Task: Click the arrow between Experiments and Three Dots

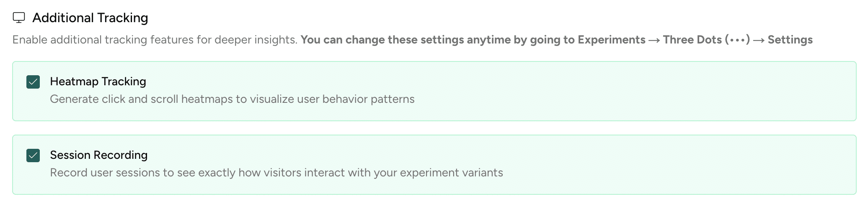Action: 654,40
